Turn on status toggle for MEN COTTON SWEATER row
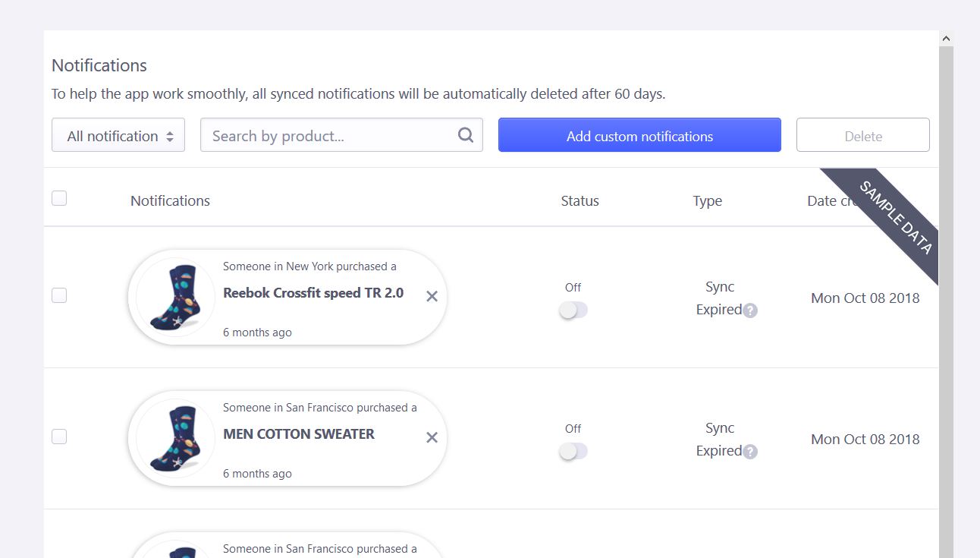The height and width of the screenshot is (558, 980). tap(573, 451)
